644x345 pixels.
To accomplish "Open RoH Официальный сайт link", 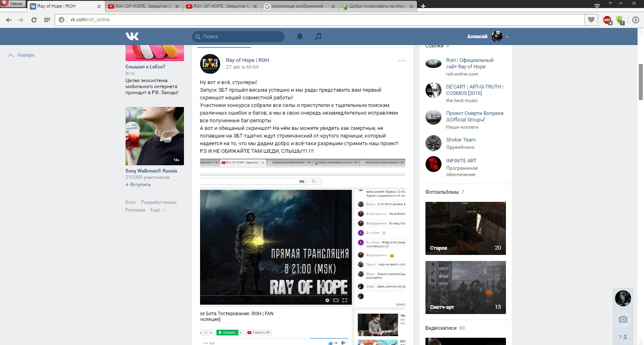I will tap(469, 64).
